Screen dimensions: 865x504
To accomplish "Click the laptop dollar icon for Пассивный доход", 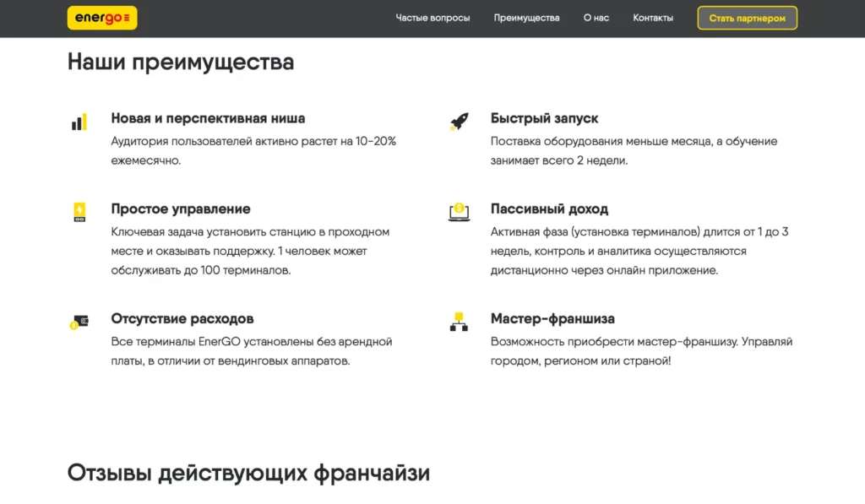I will pyautogui.click(x=459, y=212).
